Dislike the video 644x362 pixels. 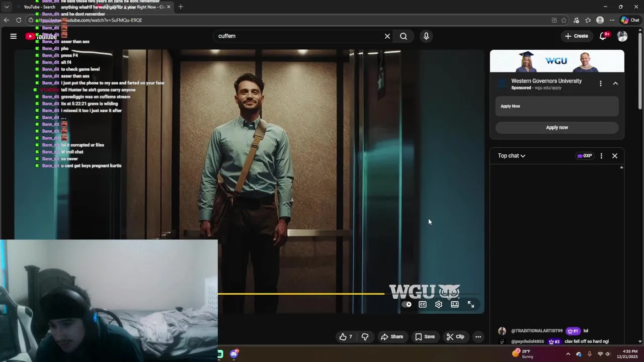(x=365, y=337)
